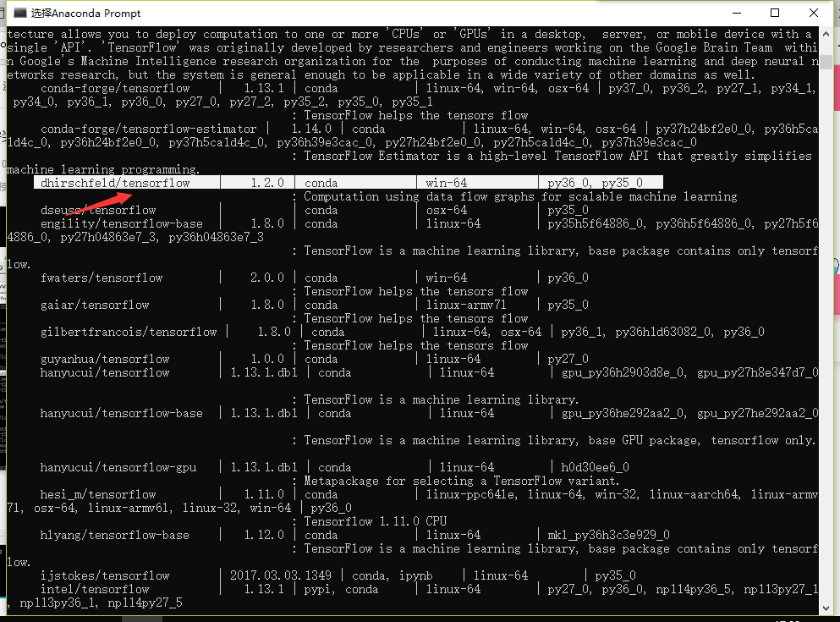Click gilbertfrancois/tensorflow package name

[x=129, y=332]
